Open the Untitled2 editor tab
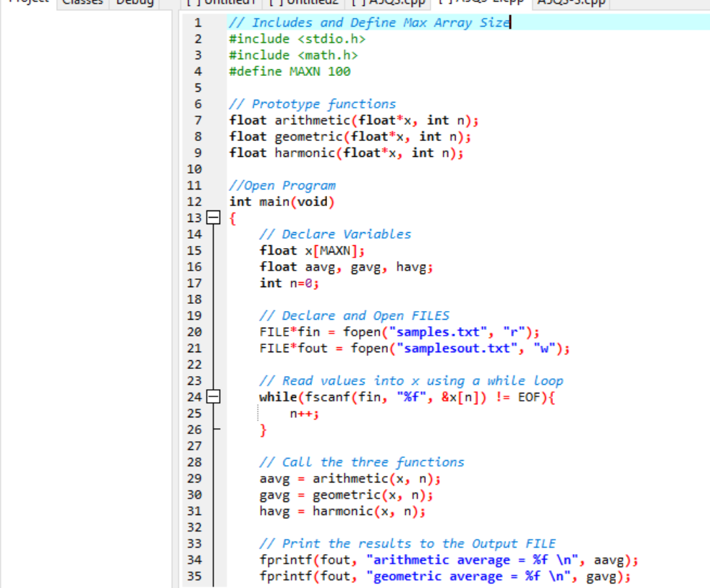Viewport: 710px width, 588px height. (304, 2)
